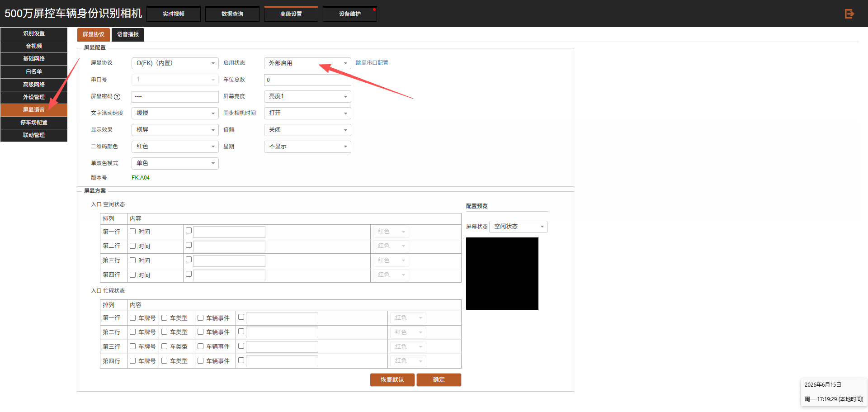
Task: Open 外设管理 sidebar item
Action: click(34, 97)
